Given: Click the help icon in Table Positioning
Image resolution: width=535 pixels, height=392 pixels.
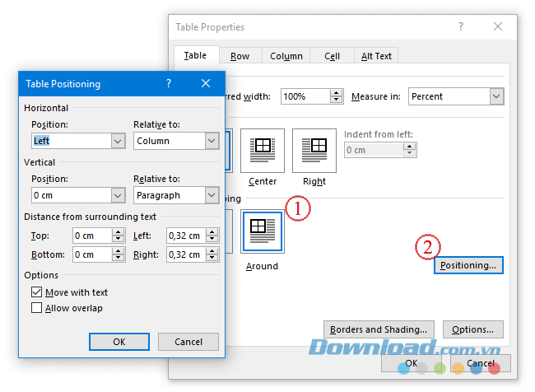Looking at the screenshot, I should click(x=169, y=83).
